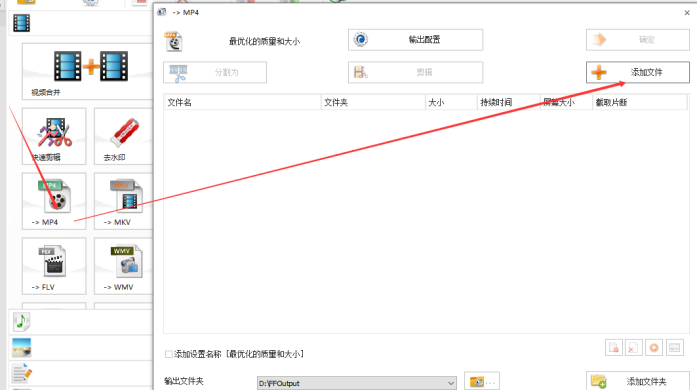Click the 添加文件夹 add folder button

pyautogui.click(x=637, y=381)
